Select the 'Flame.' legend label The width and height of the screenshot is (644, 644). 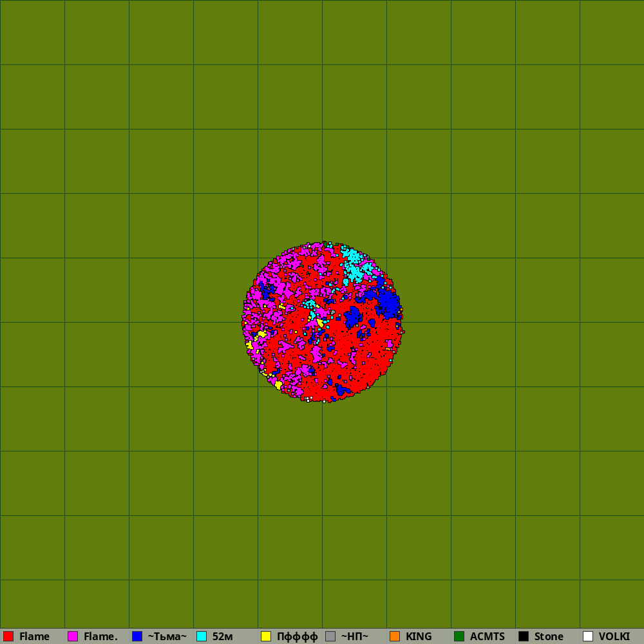pyautogui.click(x=100, y=637)
